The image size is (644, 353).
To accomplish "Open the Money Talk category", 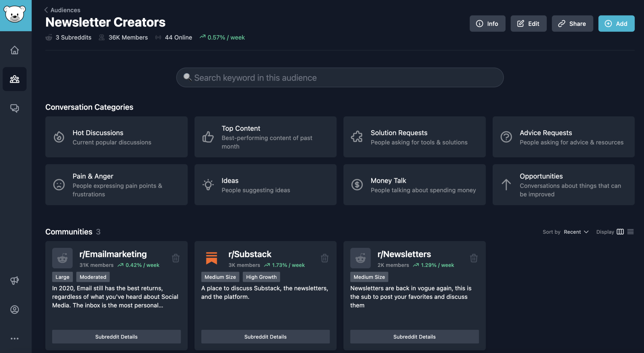I will click(x=414, y=185).
